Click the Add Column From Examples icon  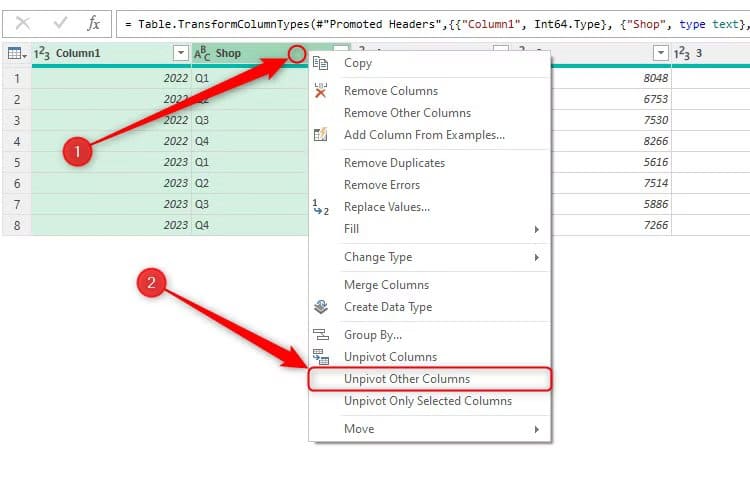tap(320, 134)
